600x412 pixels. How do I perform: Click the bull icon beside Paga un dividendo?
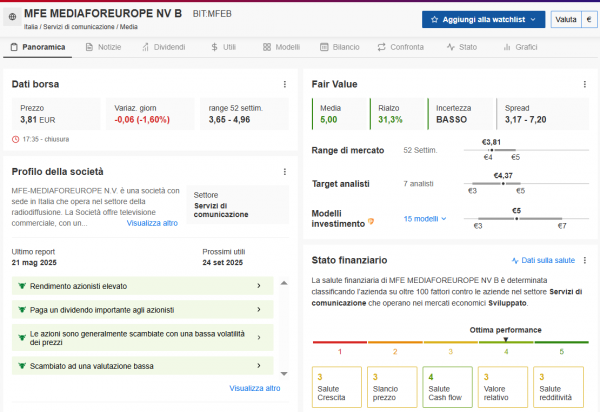click(x=22, y=309)
